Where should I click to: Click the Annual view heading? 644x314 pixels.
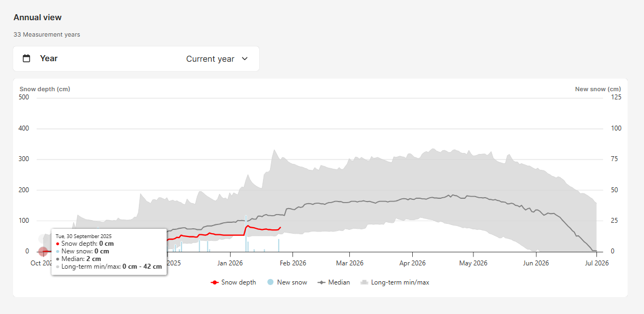(37, 17)
